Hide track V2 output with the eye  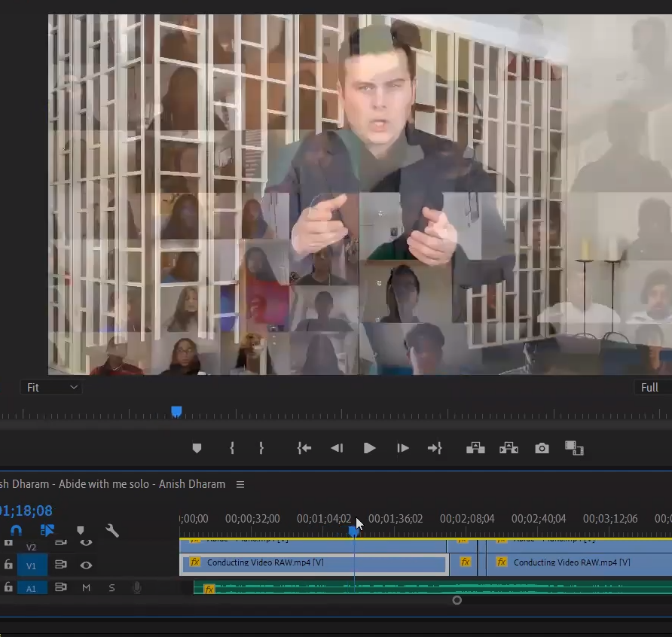point(86,543)
